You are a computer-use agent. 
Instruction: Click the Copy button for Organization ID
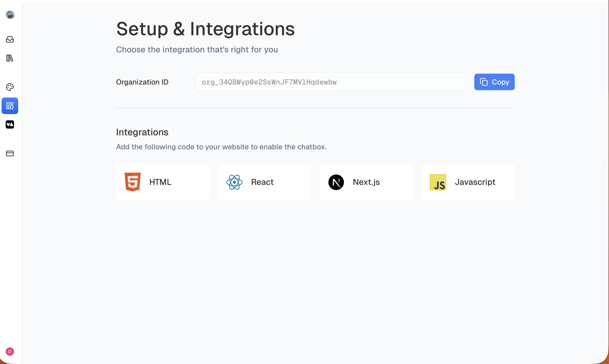494,82
